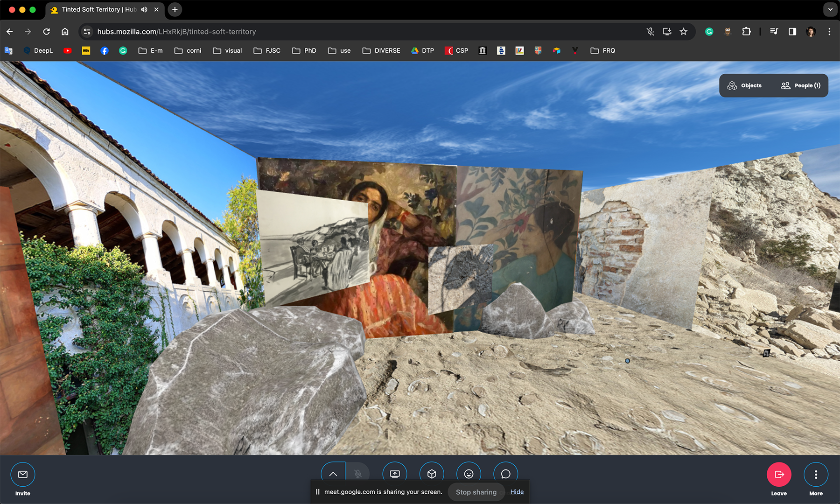Open the Chrome three-dot menu
This screenshot has width=840, height=504.
[829, 32]
